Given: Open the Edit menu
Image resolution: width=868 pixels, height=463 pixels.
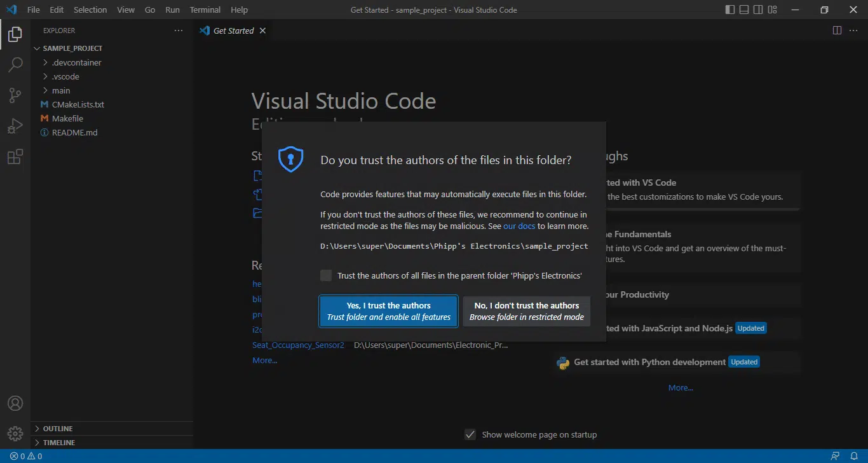Looking at the screenshot, I should (57, 10).
